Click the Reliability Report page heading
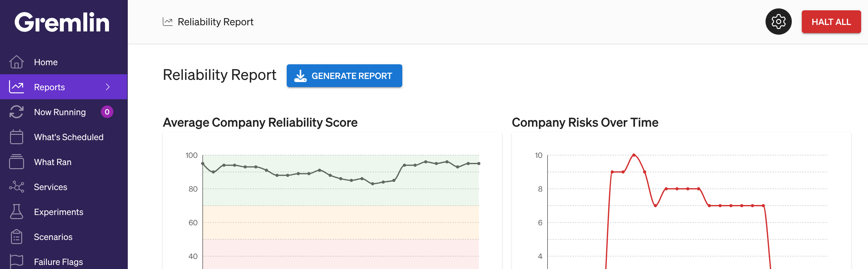 pos(219,75)
